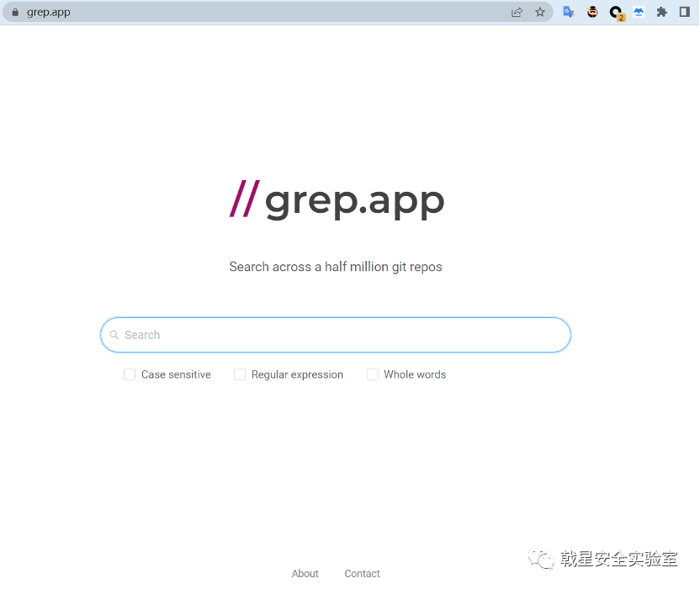The image size is (700, 589).
Task: Bookmark this page with the star icon
Action: 540,12
